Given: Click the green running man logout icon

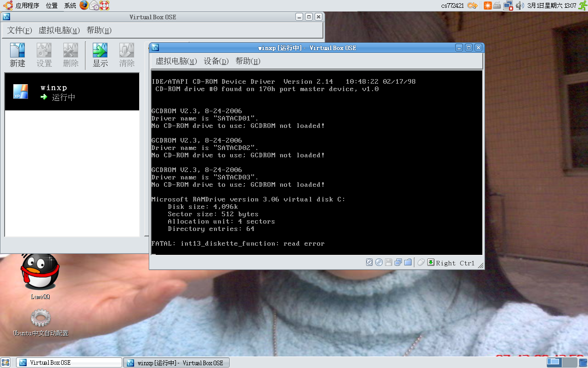Looking at the screenshot, I should coord(582,6).
